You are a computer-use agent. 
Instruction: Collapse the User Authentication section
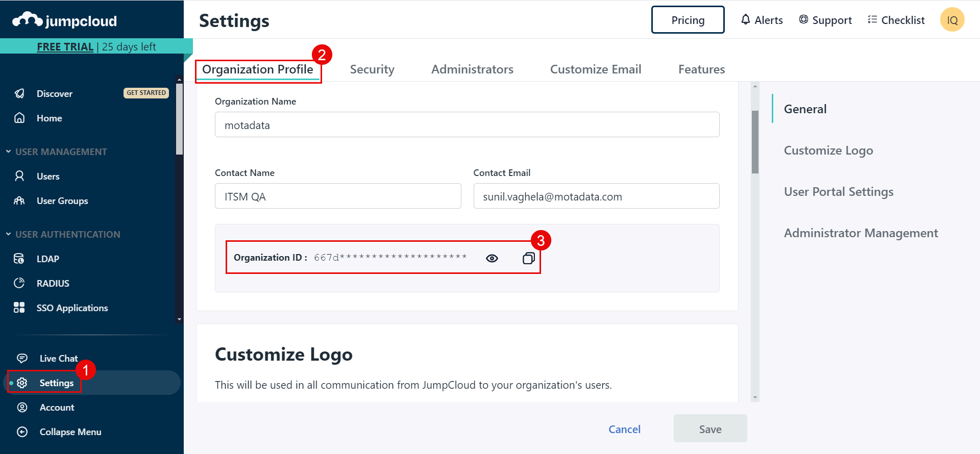[9, 234]
